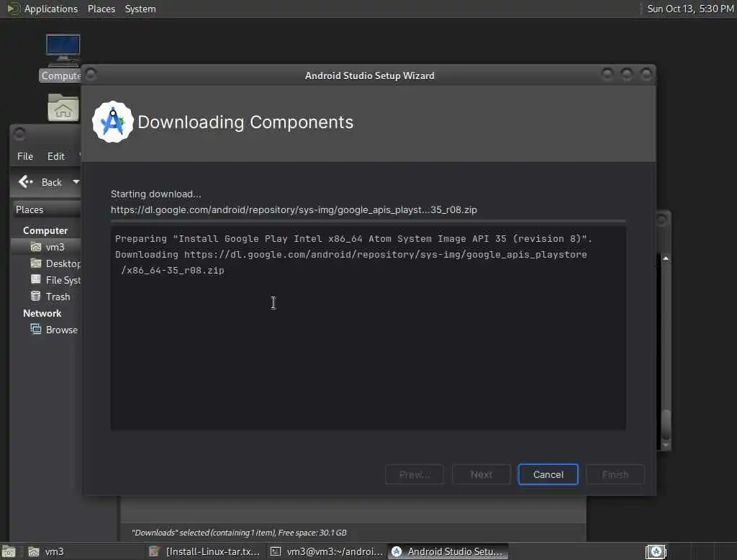The image size is (737, 560).
Task: Open the File menu of the file manager
Action: [x=25, y=156]
